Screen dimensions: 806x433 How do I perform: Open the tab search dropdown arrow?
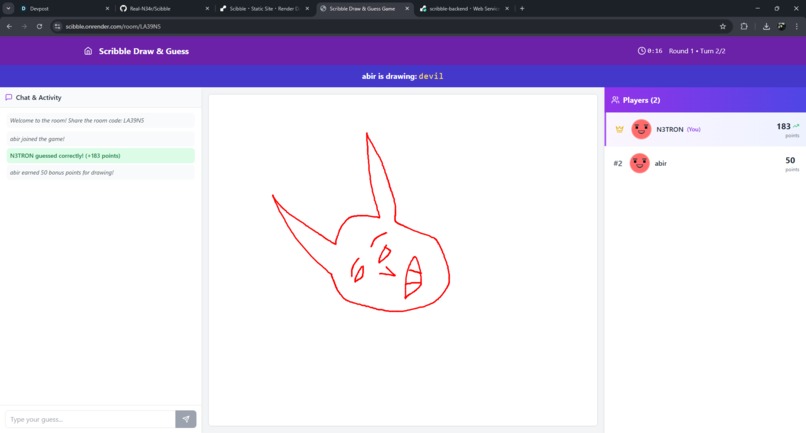tap(8, 9)
